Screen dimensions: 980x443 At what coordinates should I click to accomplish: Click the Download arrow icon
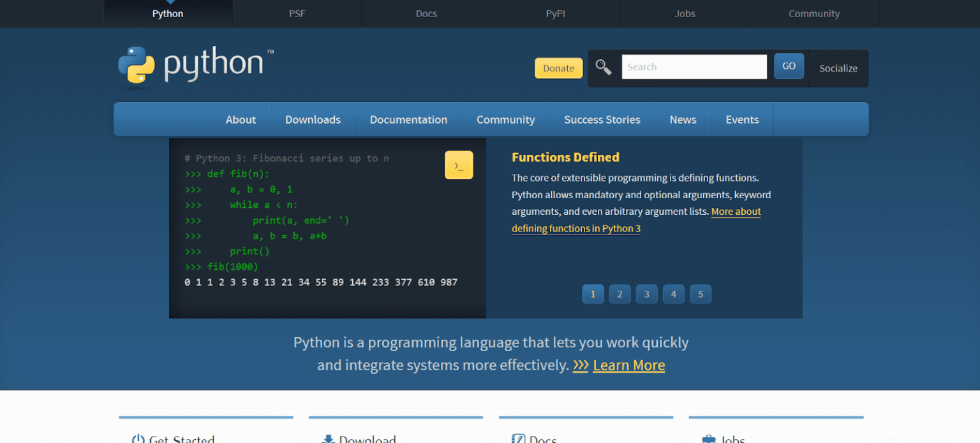pos(329,438)
